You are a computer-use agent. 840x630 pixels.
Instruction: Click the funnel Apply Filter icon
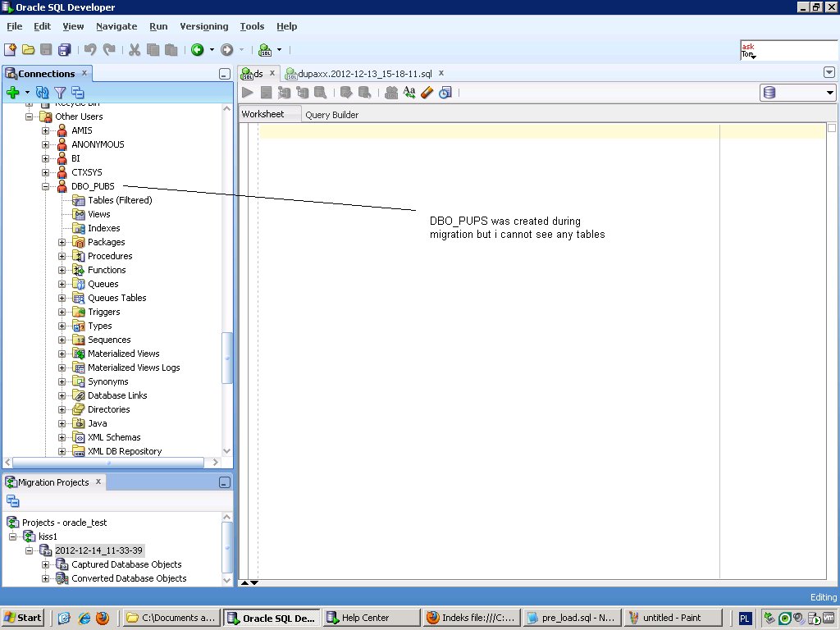(x=60, y=92)
